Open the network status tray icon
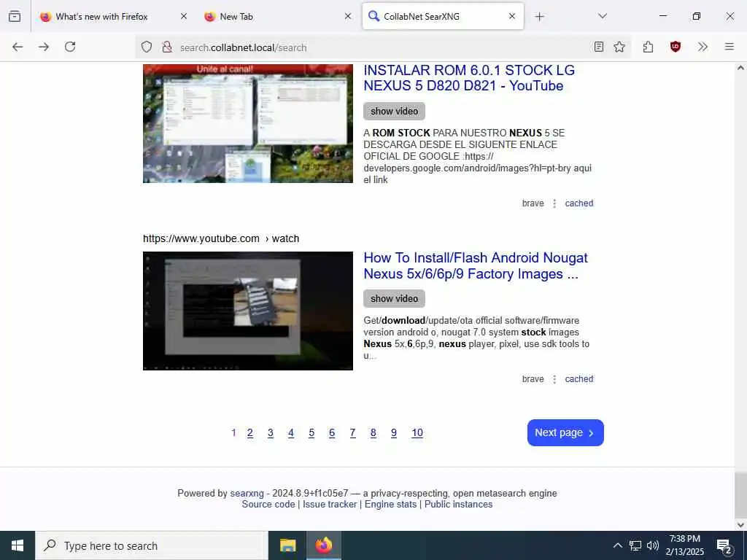The height and width of the screenshot is (560, 747). click(635, 545)
